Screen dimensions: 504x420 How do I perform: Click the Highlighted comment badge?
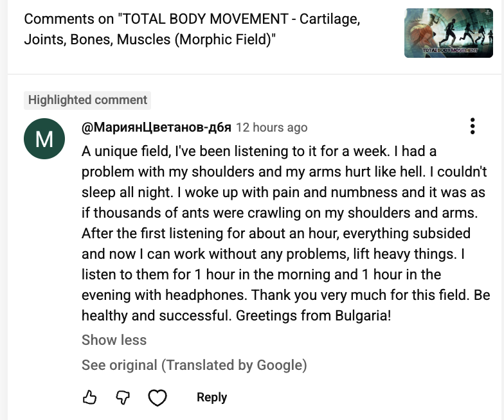tap(88, 100)
